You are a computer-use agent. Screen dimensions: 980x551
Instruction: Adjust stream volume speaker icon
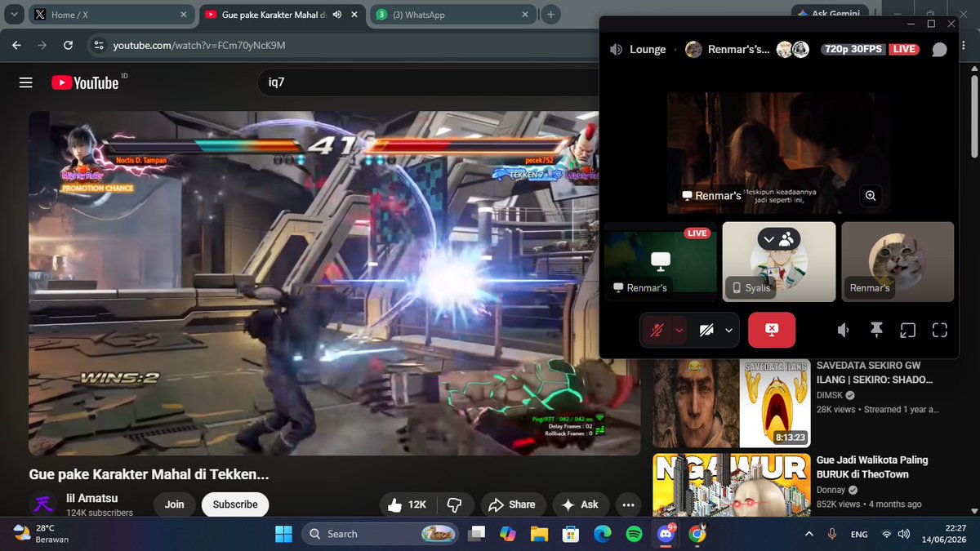click(x=844, y=330)
